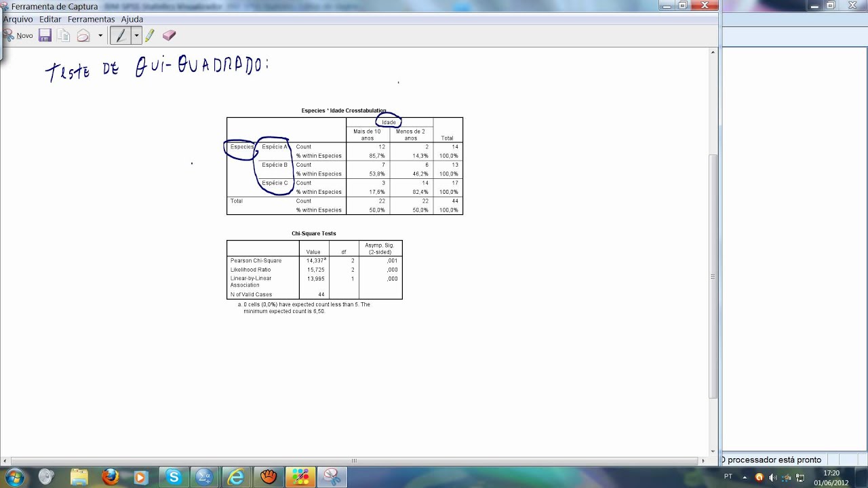The image size is (868, 488).
Task: Click the PT language indicator in tray
Action: tap(728, 476)
